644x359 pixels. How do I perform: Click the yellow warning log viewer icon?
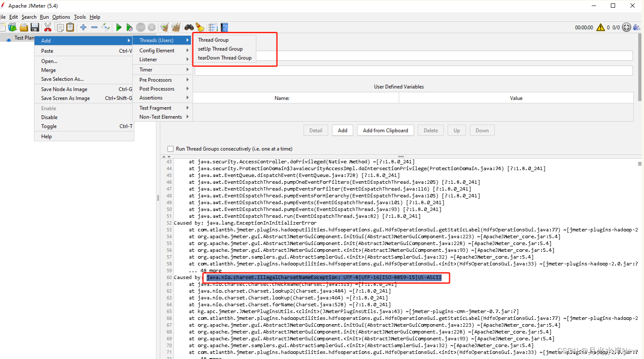click(601, 27)
